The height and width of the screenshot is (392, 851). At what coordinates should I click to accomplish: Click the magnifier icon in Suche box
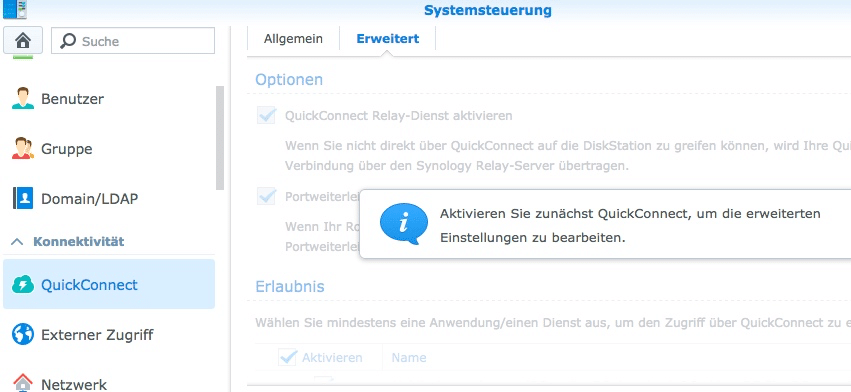click(68, 41)
